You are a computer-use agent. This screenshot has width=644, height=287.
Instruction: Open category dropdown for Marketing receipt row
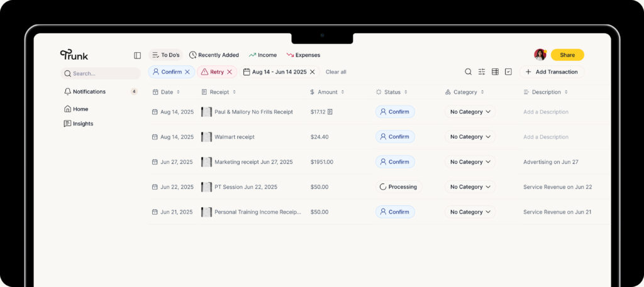470,162
